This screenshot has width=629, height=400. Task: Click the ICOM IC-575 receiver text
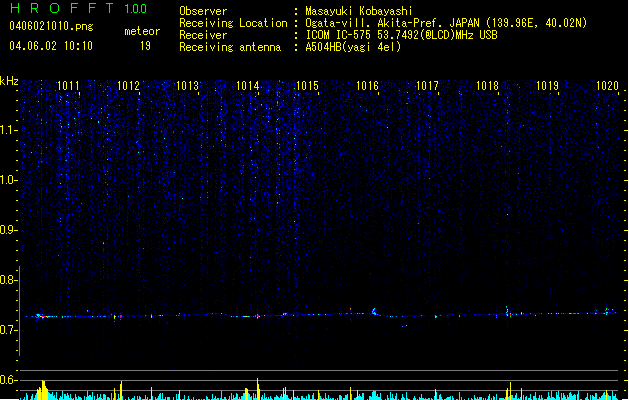coord(401,35)
